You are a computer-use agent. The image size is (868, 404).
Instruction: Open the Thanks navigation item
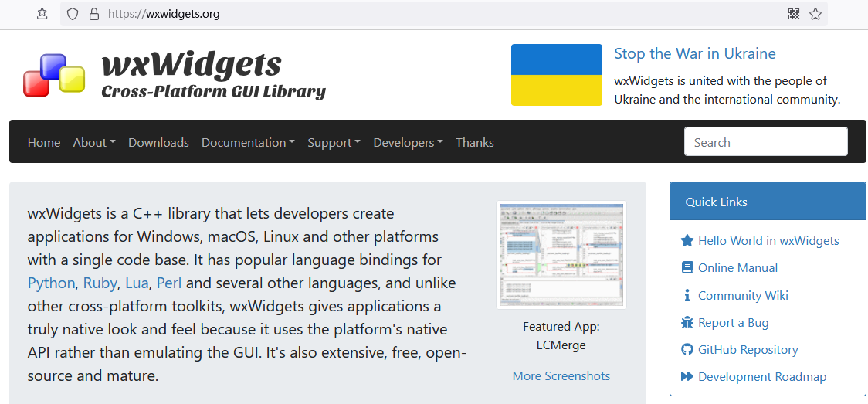(474, 142)
